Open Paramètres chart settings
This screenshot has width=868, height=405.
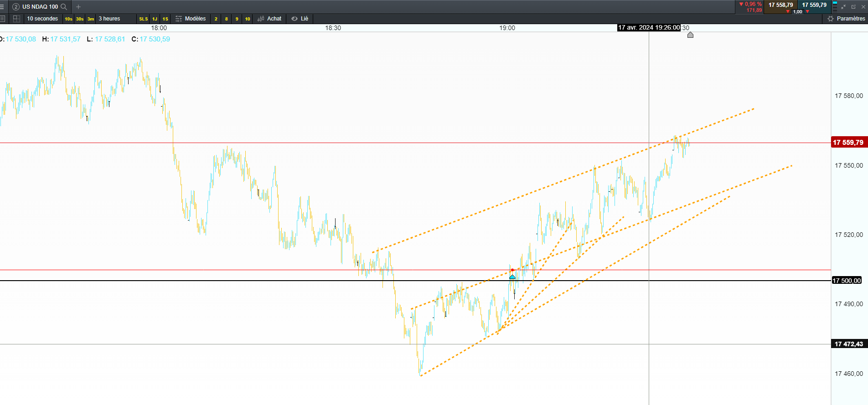pos(846,19)
